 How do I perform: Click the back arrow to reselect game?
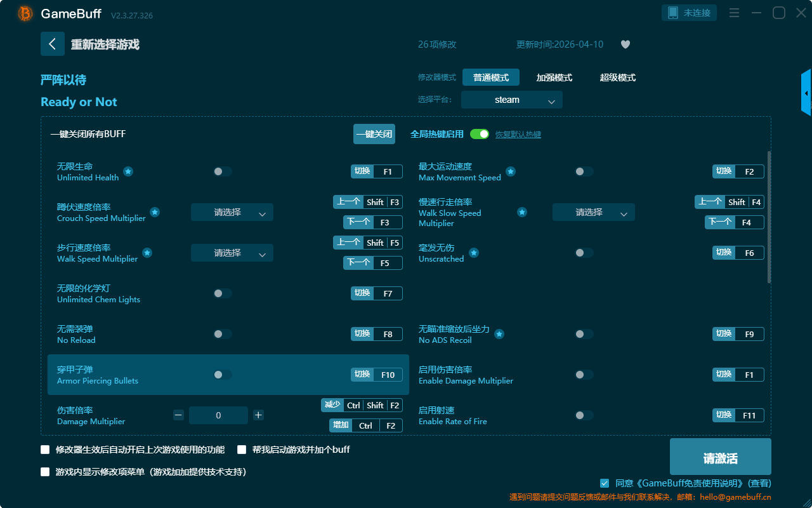coord(53,44)
